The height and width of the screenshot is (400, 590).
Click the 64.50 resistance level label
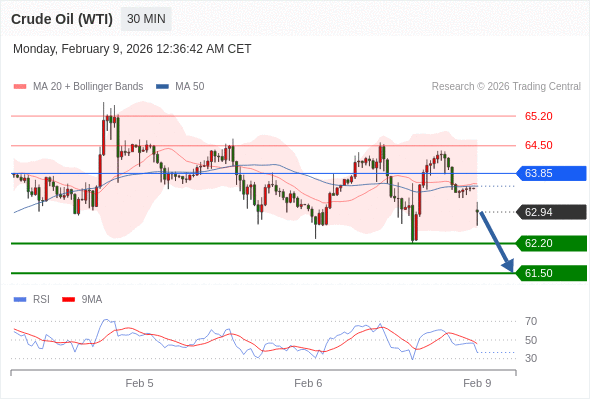538,145
